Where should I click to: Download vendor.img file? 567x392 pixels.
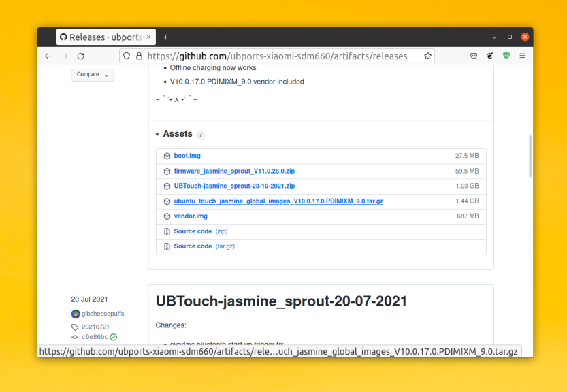[191, 216]
